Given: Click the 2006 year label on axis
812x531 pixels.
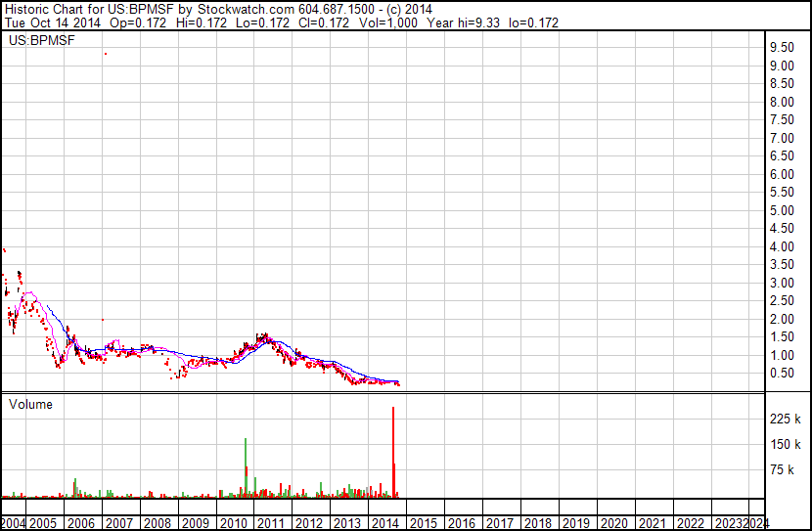Looking at the screenshot, I should point(81,523).
